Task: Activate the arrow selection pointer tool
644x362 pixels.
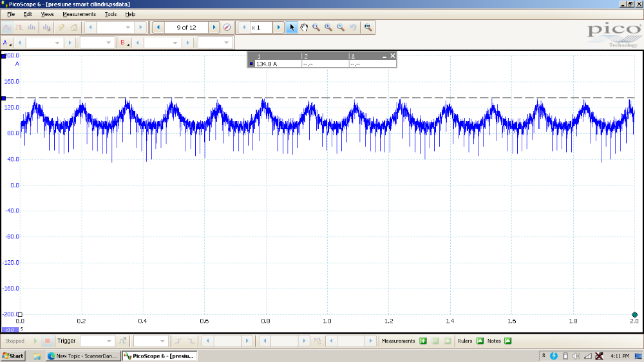Action: pos(292,28)
